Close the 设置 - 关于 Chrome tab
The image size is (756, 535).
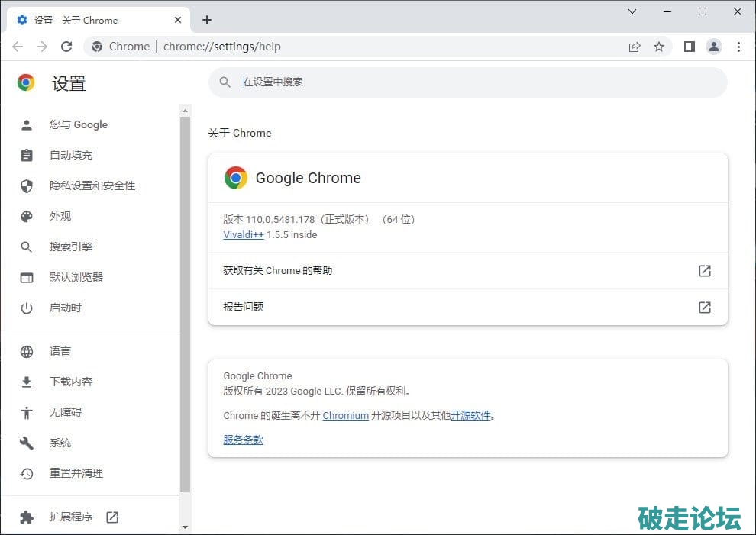178,20
